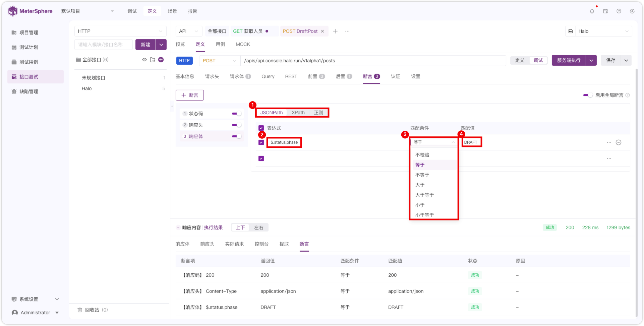The height and width of the screenshot is (326, 644).
Task: Click the add-folder icon beside 全部接口
Action: pos(153,60)
